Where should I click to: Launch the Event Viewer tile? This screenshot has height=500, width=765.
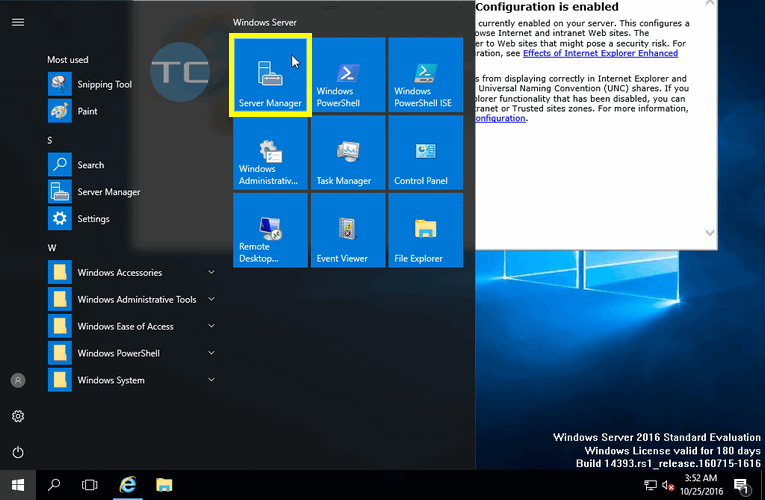pos(348,230)
